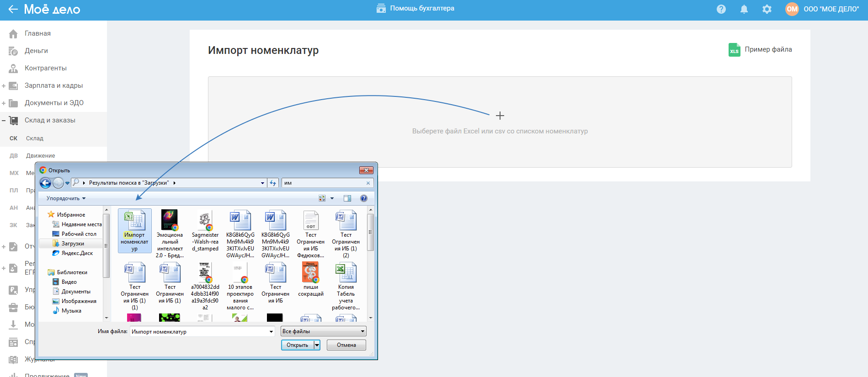The width and height of the screenshot is (868, 377).
Task: Click the Контрагенты person icon
Action: pyautogui.click(x=13, y=68)
